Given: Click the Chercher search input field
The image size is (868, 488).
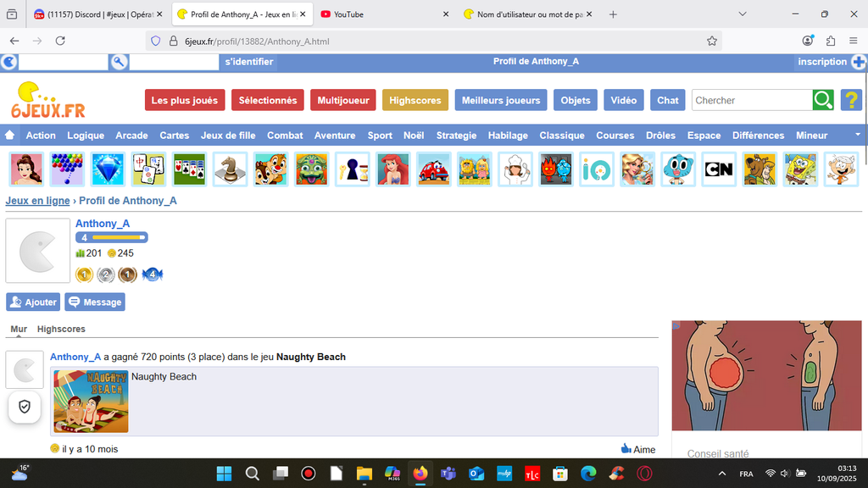Looking at the screenshot, I should coord(752,100).
